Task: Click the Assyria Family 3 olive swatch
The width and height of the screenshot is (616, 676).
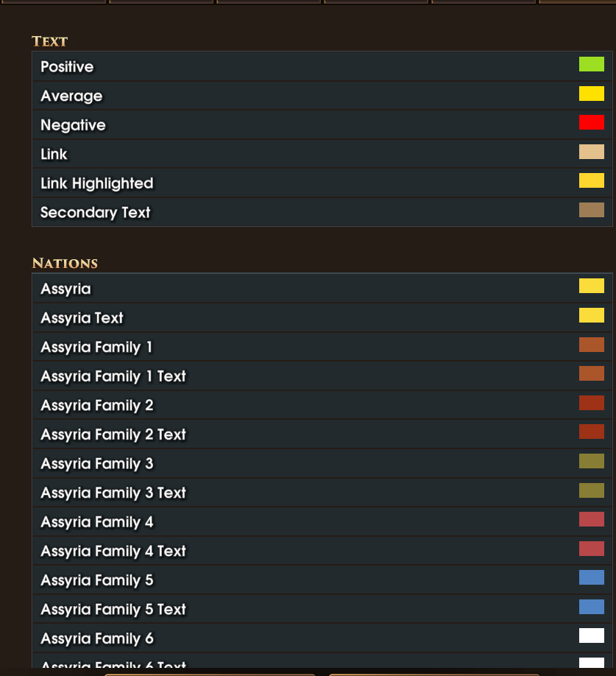Action: (591, 461)
